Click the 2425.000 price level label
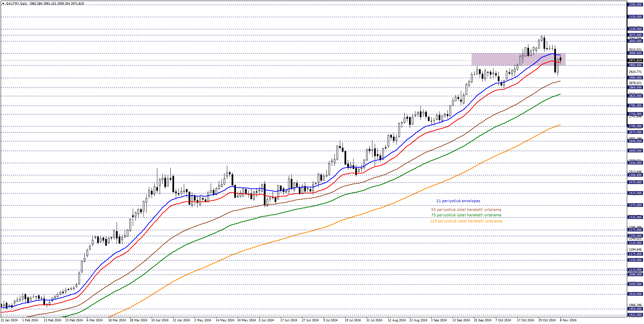The image size is (644, 324). click(635, 193)
